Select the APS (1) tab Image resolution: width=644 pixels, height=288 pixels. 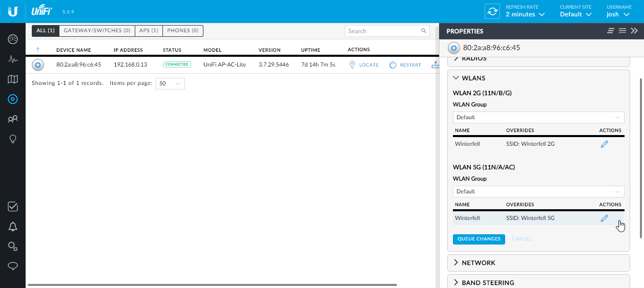coord(149,31)
